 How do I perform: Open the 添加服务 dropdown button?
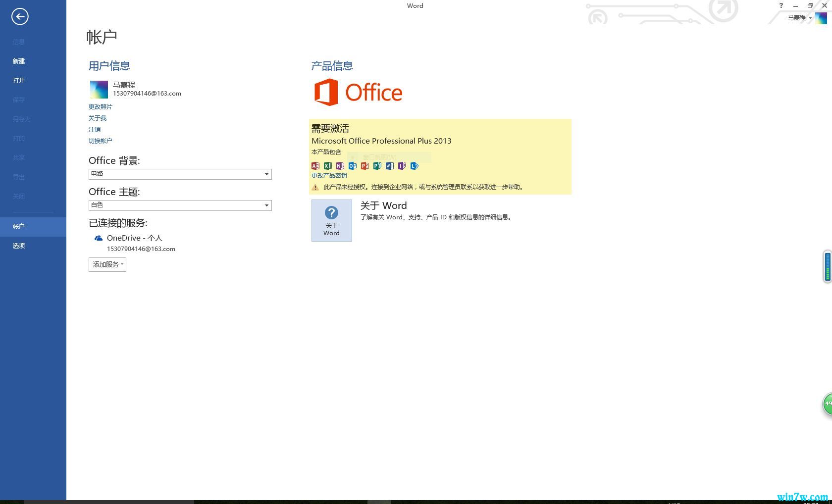pyautogui.click(x=107, y=264)
